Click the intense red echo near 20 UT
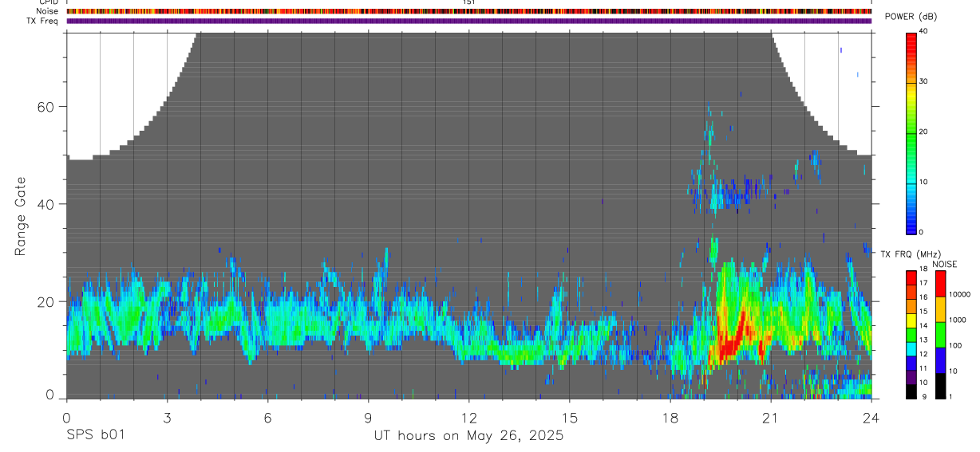This screenshot has height=452, width=980. click(x=733, y=339)
